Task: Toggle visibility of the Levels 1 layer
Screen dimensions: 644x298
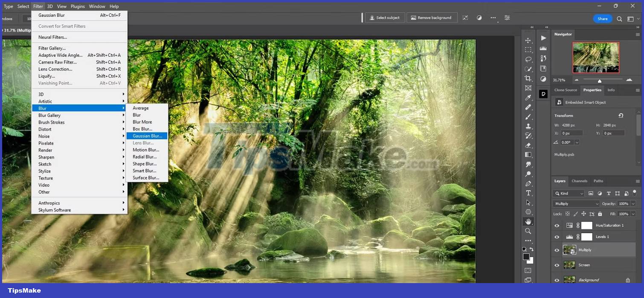Action: click(557, 237)
